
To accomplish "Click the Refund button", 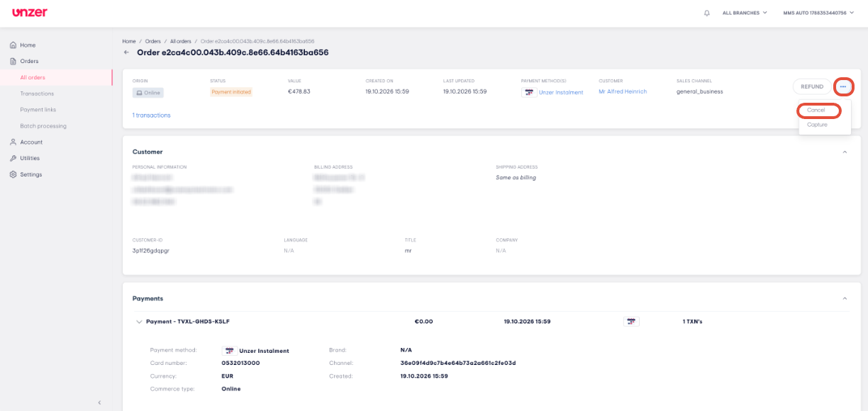I will tap(812, 86).
